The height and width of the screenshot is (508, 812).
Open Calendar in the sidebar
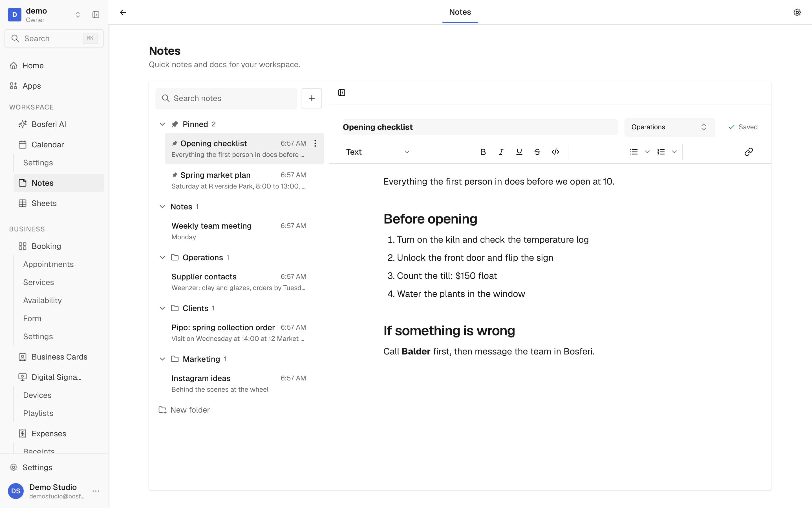[x=59, y=144]
